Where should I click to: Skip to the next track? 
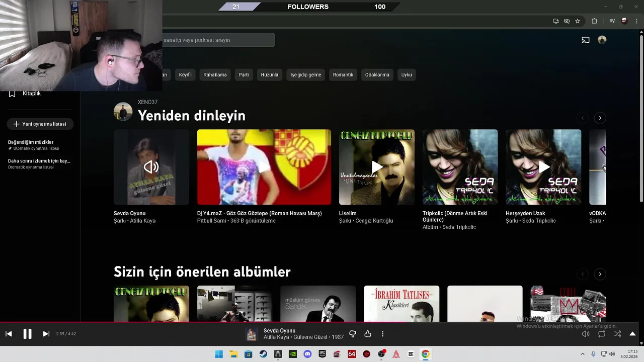click(x=46, y=334)
